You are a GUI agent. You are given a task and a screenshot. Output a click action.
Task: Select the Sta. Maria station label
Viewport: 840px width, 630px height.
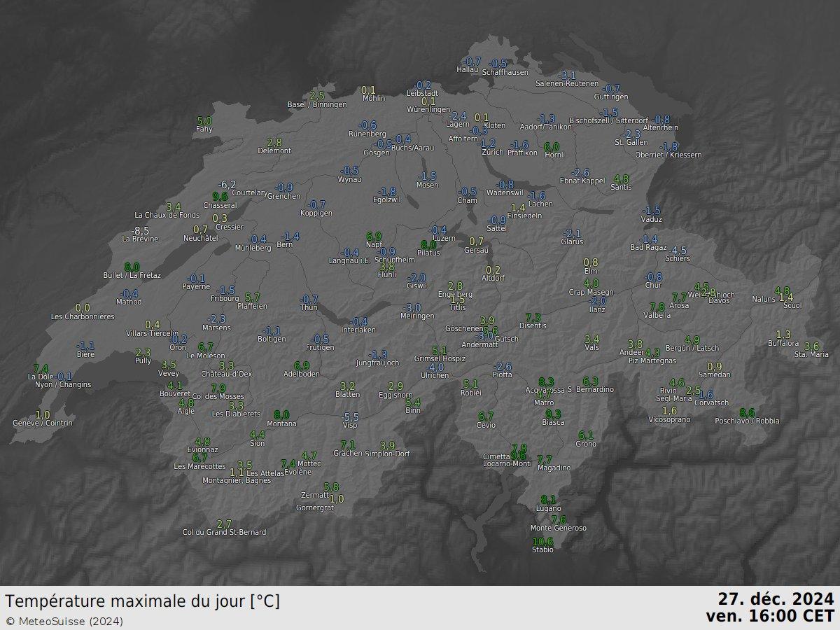pos(811,354)
